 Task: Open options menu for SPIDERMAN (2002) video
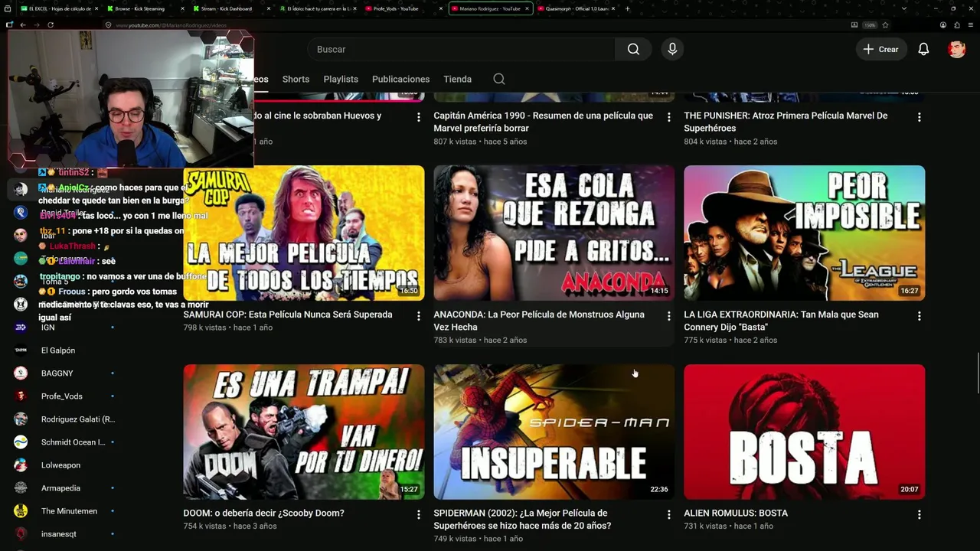click(669, 515)
